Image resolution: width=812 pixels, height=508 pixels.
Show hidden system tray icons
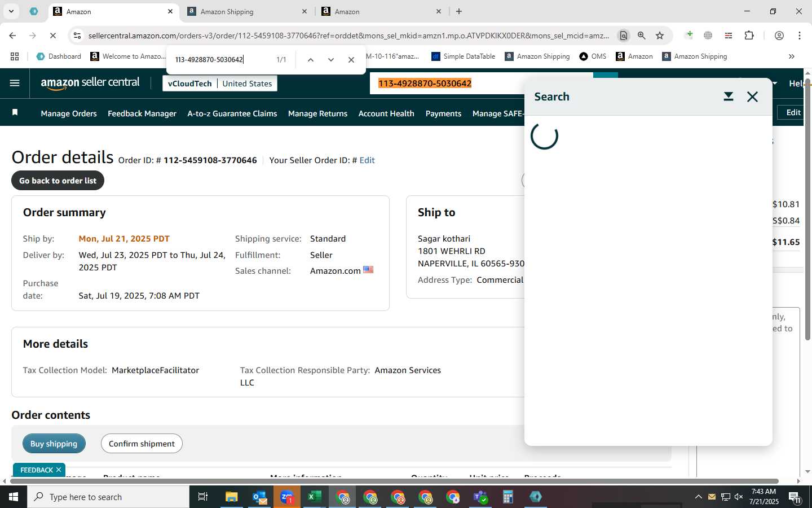[698, 497]
